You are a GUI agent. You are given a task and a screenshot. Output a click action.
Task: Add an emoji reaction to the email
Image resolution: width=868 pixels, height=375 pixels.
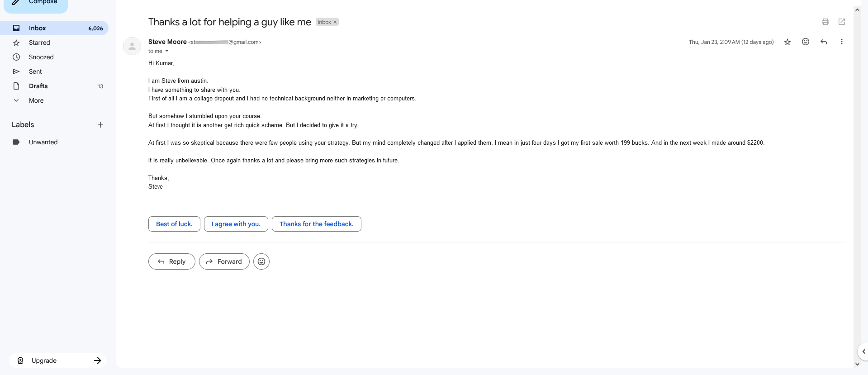[805, 42]
